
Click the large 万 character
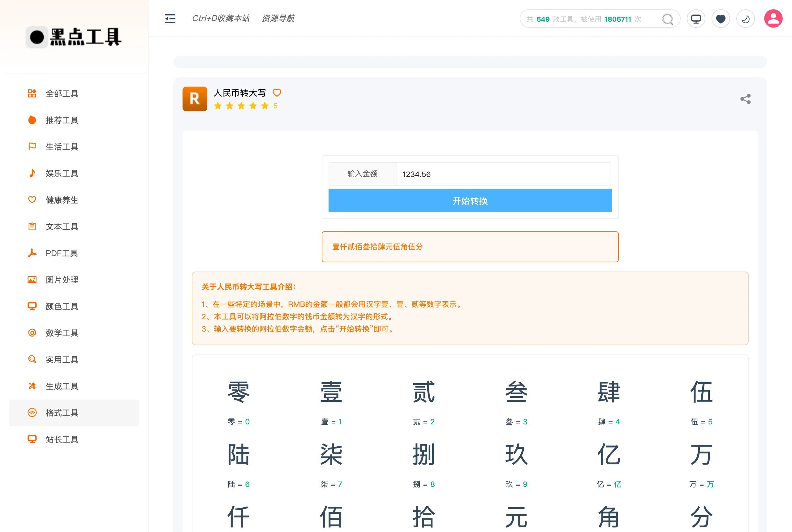pos(702,455)
